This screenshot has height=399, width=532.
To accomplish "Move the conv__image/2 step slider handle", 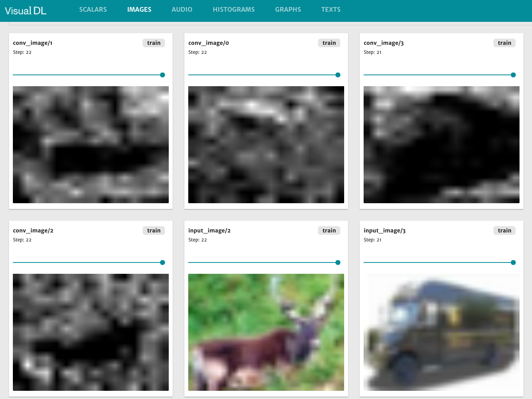I will click(x=162, y=262).
